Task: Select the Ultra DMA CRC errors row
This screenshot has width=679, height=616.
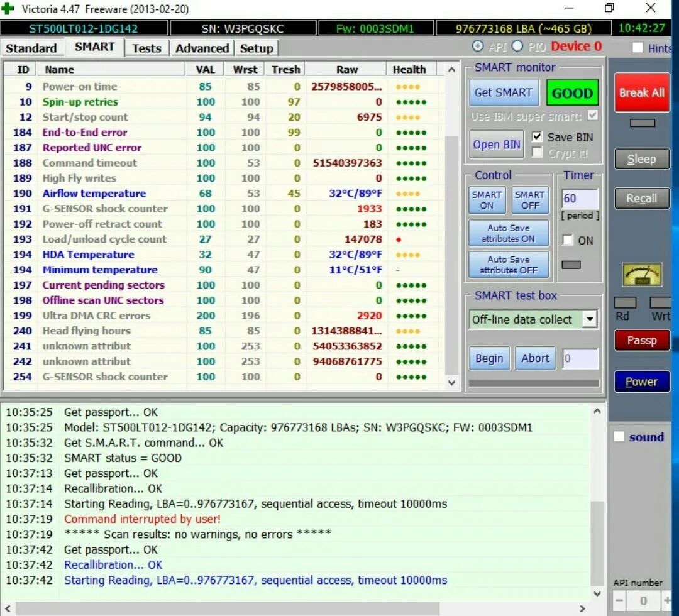Action: click(x=224, y=316)
